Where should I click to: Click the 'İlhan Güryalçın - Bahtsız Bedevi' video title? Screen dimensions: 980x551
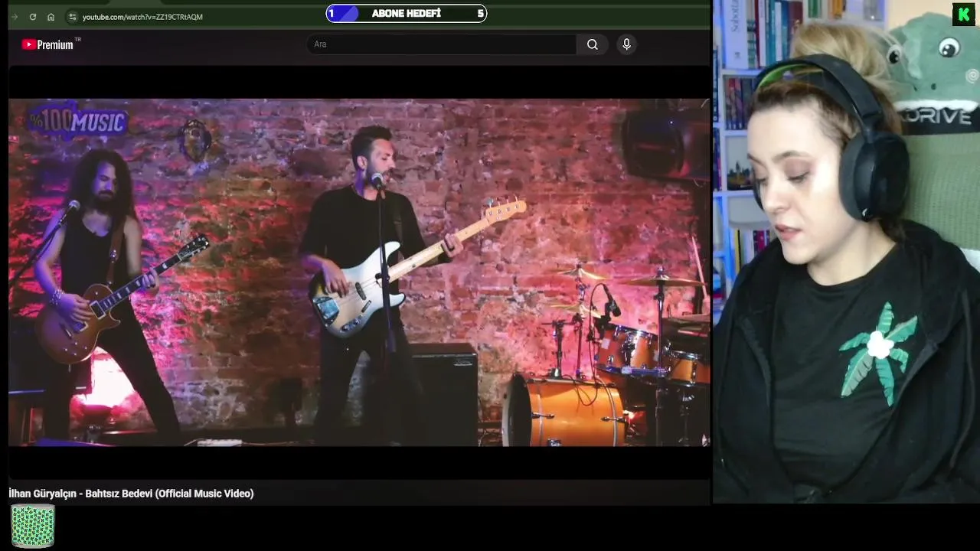131,494
